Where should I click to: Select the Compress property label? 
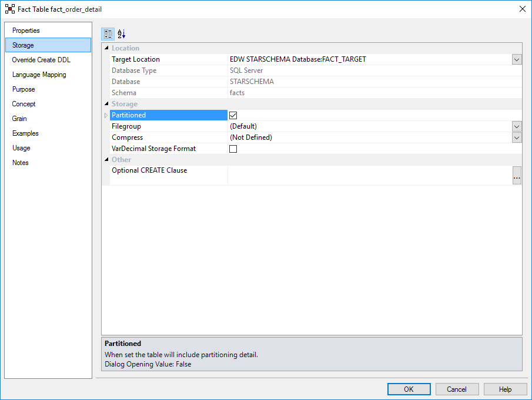(127, 137)
